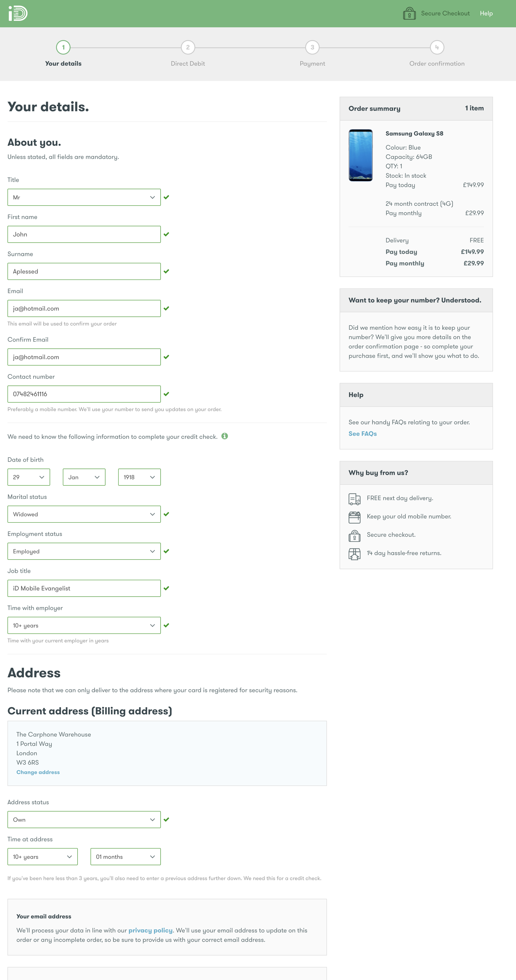Click the hassle-free returns box icon
Viewport: 516px width, 980px height.
pyautogui.click(x=354, y=553)
